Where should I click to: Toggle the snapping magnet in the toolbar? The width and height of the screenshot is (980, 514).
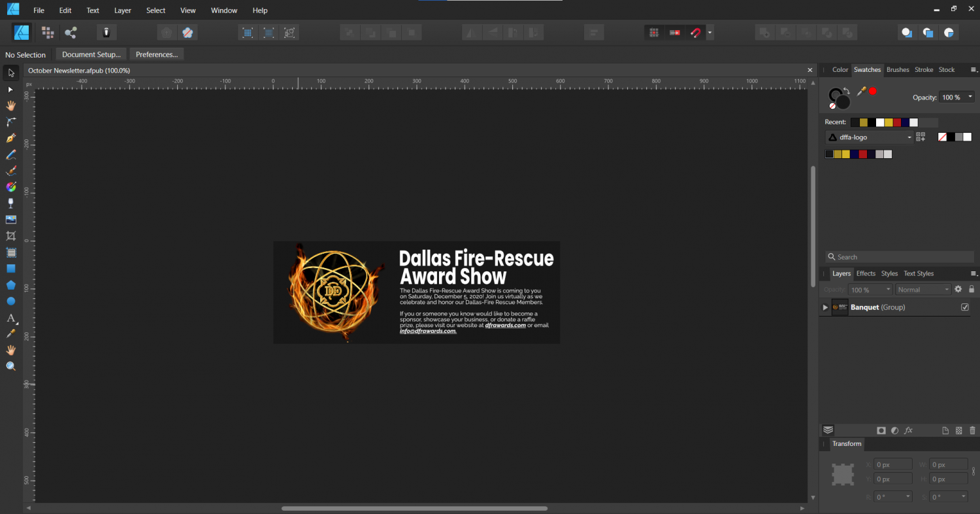click(x=695, y=33)
